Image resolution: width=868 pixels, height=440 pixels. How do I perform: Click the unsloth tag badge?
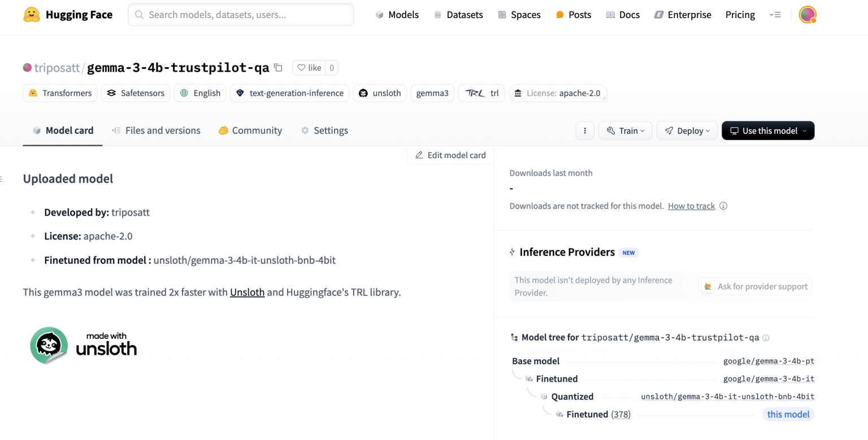tap(380, 93)
